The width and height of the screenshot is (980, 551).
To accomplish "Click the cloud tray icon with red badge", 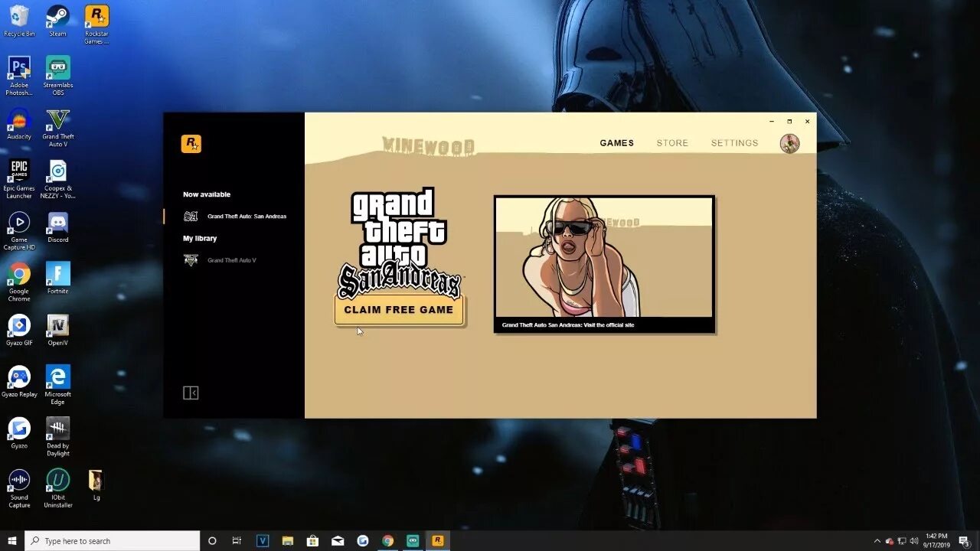I will [890, 541].
